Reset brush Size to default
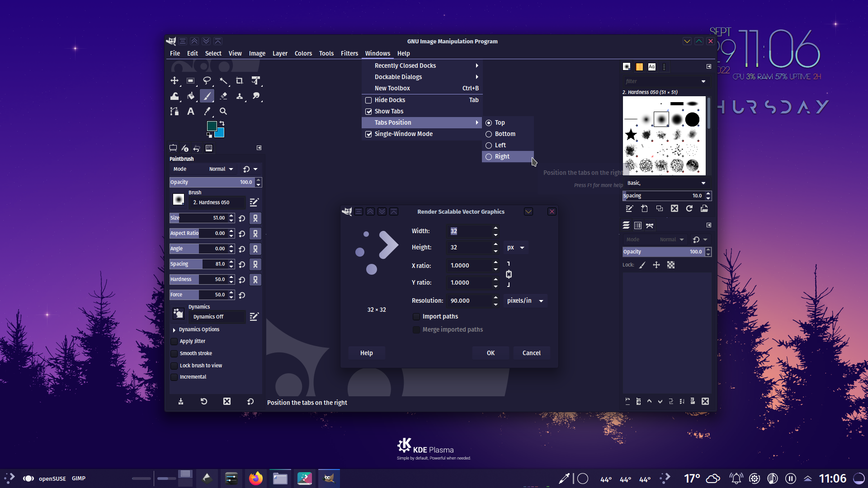Screen dimensions: 868x488 pyautogui.click(x=242, y=218)
